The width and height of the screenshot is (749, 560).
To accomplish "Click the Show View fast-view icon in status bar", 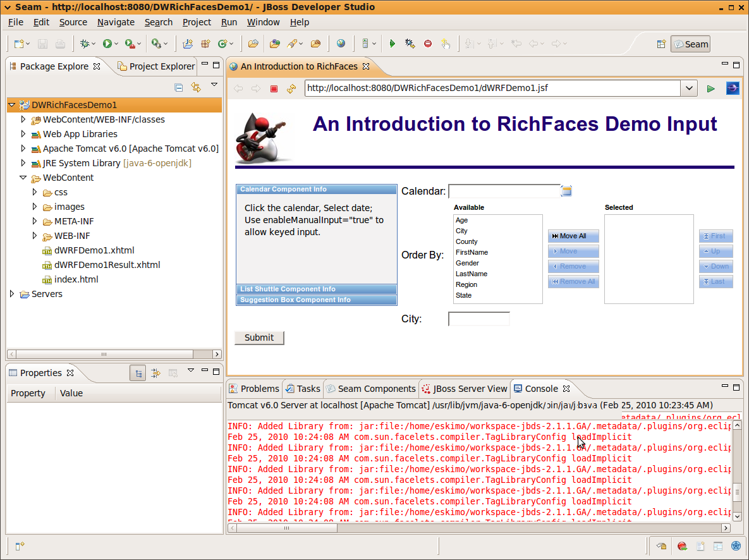I will point(19,545).
